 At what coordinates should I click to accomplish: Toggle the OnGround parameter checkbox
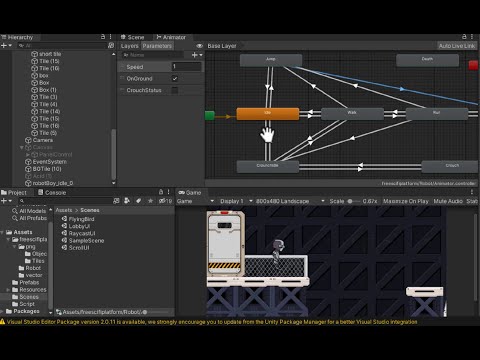click(175, 79)
